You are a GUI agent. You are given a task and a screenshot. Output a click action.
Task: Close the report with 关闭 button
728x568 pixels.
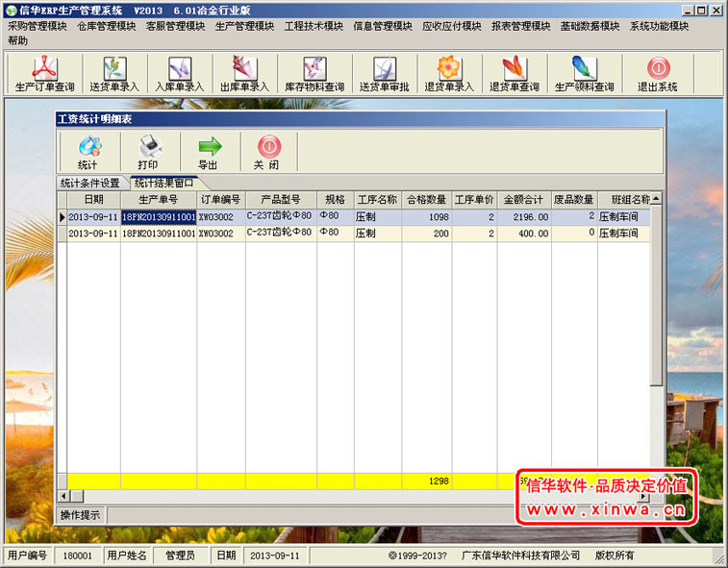click(x=266, y=152)
